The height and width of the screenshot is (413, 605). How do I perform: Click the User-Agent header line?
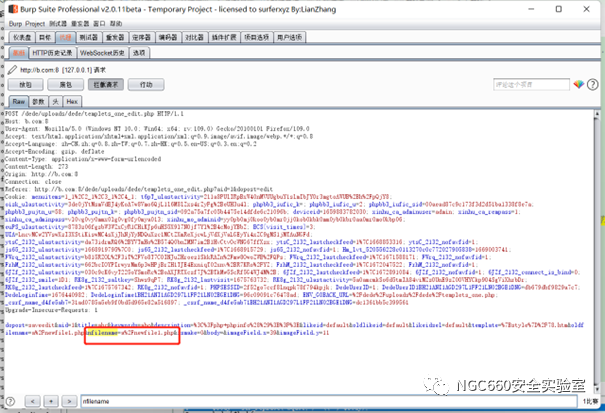(x=157, y=129)
